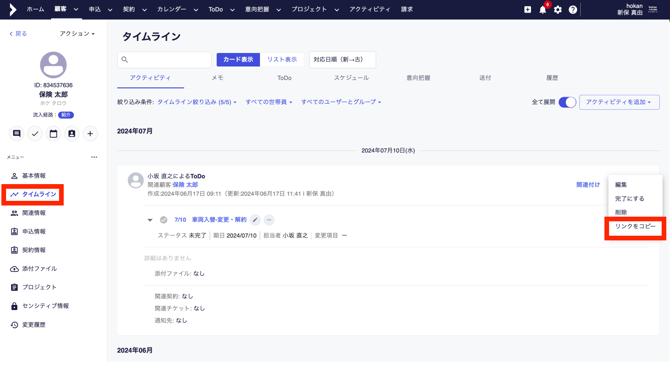Switch to the アクティビティ tab
670x391 pixels.
click(150, 78)
